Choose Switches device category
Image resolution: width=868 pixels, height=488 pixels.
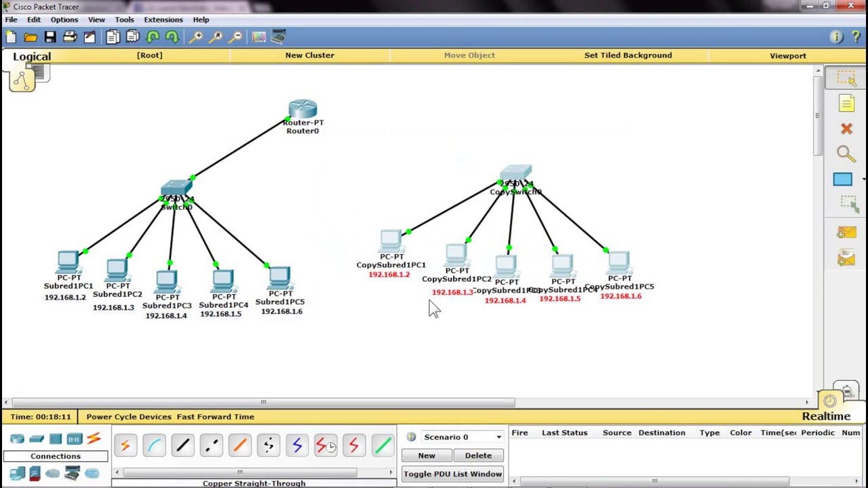click(37, 439)
